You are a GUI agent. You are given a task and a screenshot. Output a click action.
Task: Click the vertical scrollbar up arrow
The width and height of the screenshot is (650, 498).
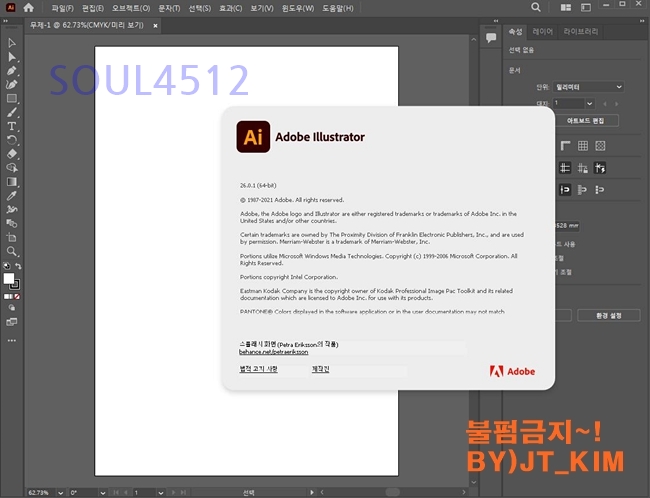(473, 40)
